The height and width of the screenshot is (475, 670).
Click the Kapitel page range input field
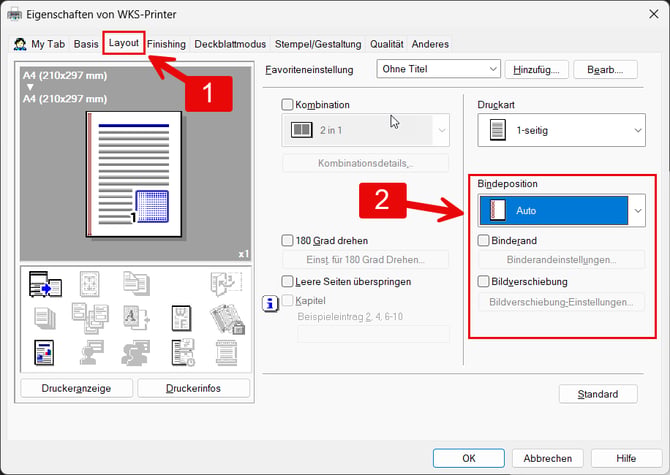click(373, 334)
